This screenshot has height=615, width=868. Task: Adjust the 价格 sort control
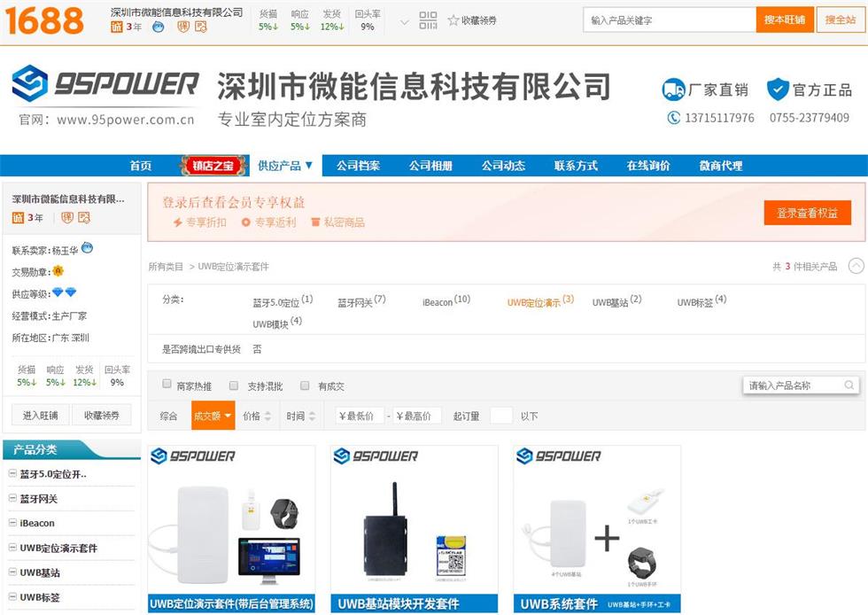(254, 415)
